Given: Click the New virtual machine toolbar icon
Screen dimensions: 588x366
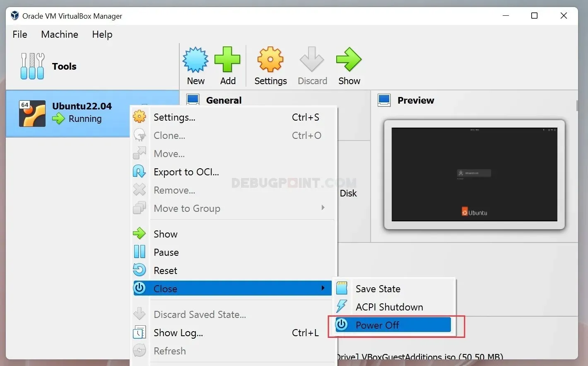Looking at the screenshot, I should point(195,60).
